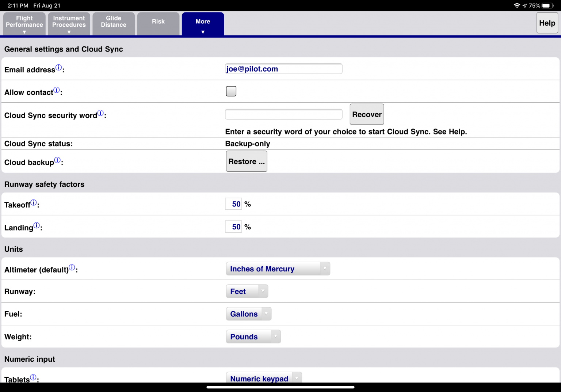The width and height of the screenshot is (561, 392).
Task: Show info for Cloud backup
Action: (x=57, y=160)
